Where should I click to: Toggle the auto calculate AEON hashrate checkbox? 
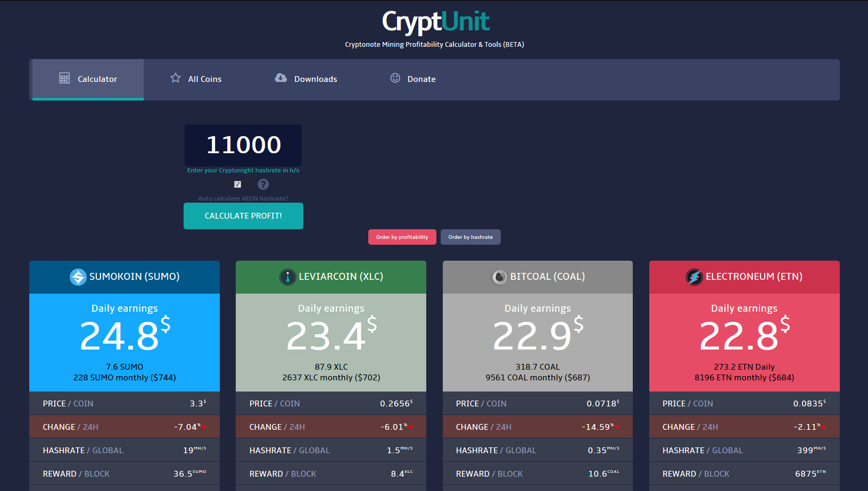point(238,185)
